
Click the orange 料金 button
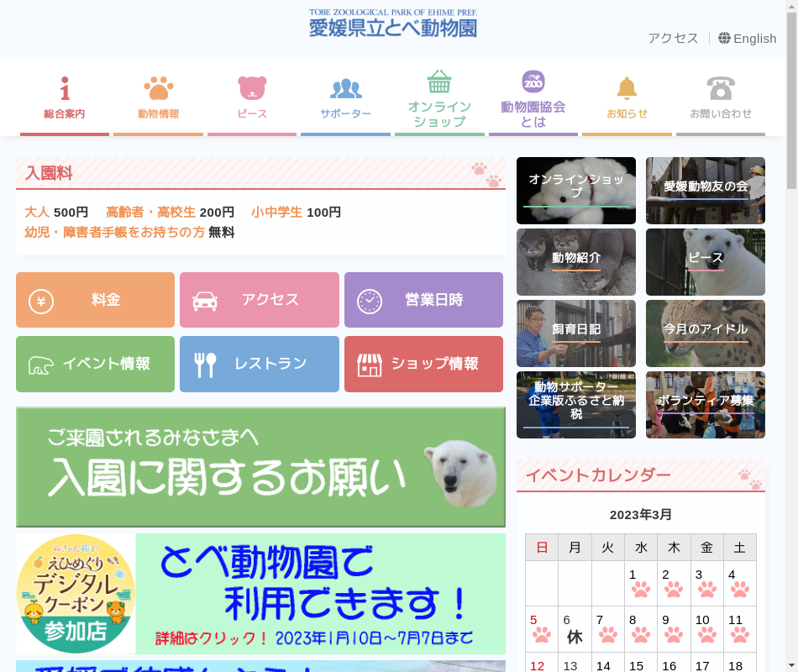(95, 300)
